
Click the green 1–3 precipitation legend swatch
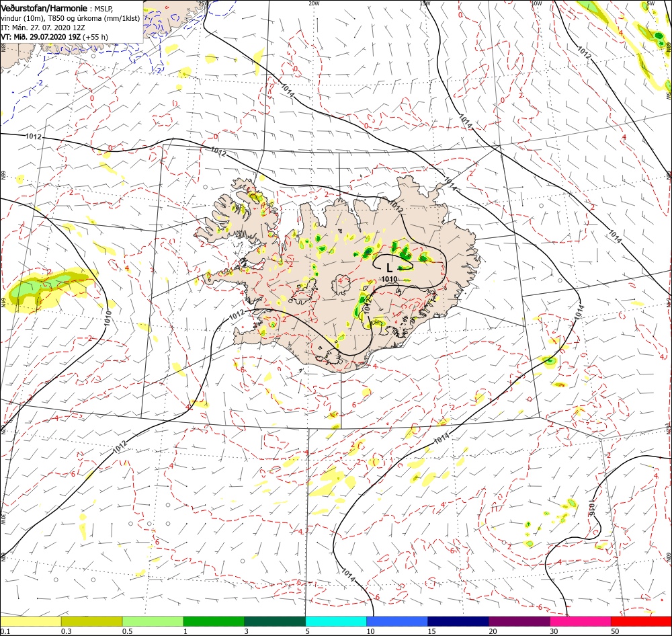click(x=214, y=621)
